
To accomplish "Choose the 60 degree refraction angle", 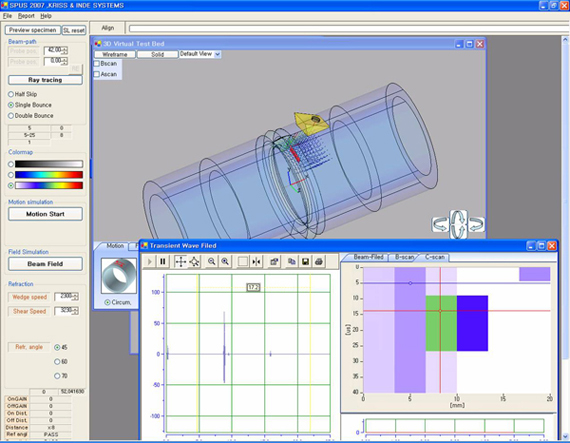I will [57, 362].
